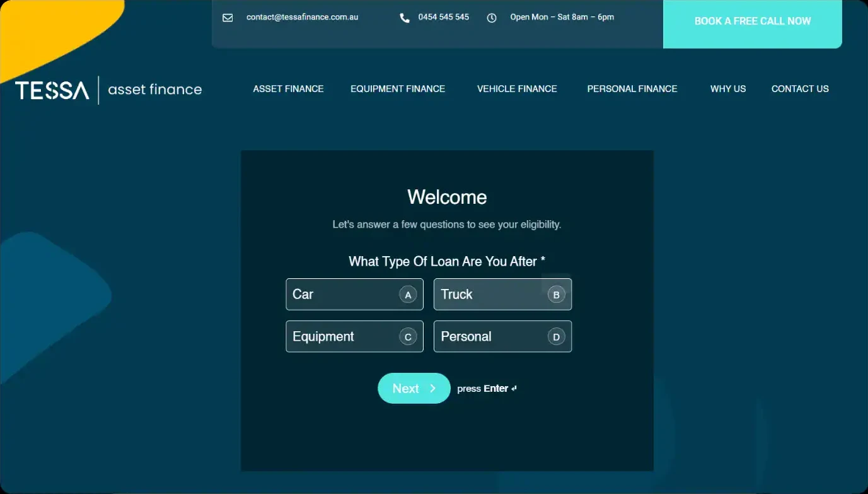Open the Vehicle Finance menu
This screenshot has width=868, height=494.
click(517, 89)
